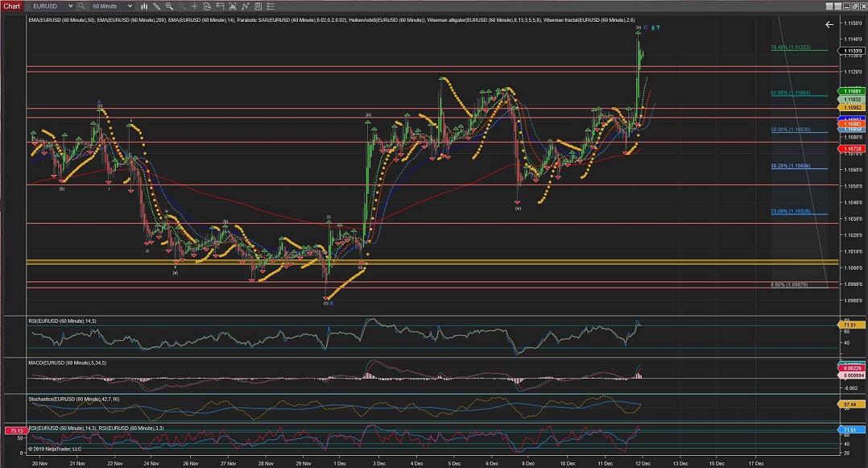Click the greyed zoom out magnifier
Viewport: 868px width, 468px height.
(182, 6)
